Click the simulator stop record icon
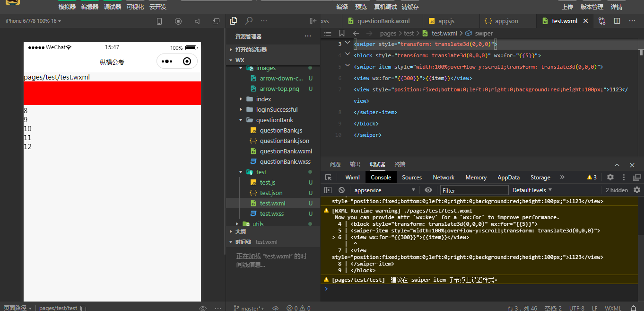 click(178, 21)
